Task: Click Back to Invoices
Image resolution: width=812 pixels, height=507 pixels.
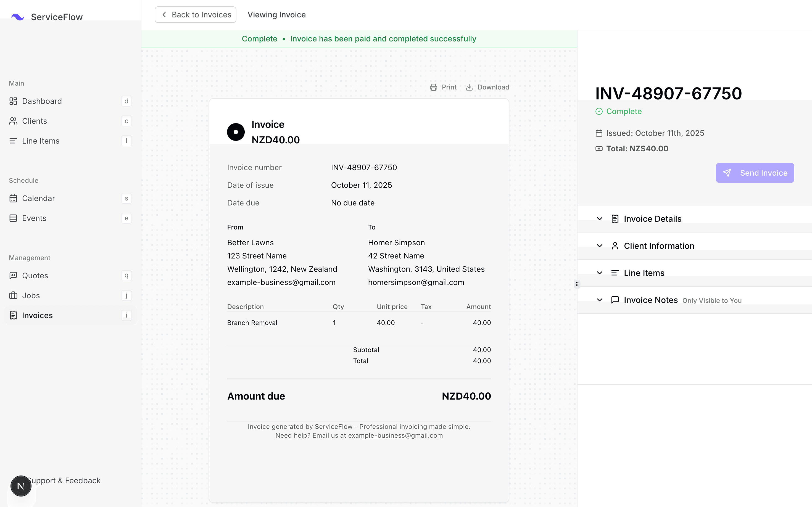Action: click(196, 14)
